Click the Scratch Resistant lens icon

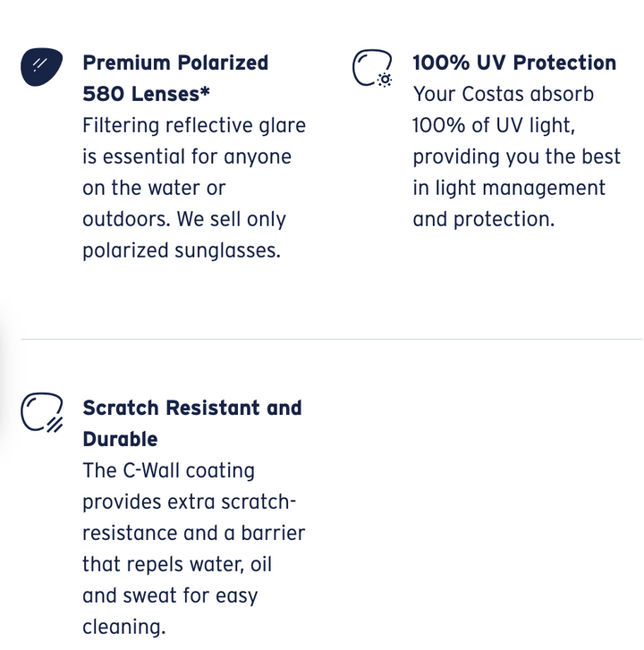pyautogui.click(x=41, y=412)
